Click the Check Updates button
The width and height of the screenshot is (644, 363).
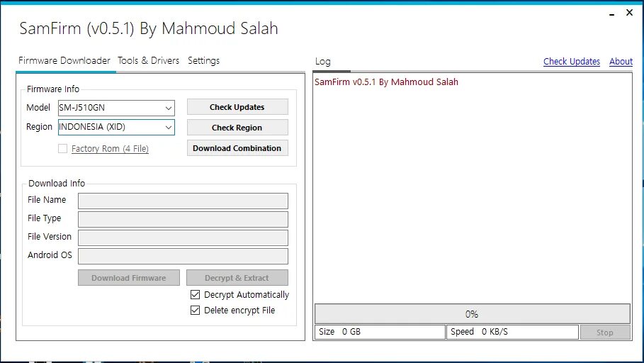(237, 107)
